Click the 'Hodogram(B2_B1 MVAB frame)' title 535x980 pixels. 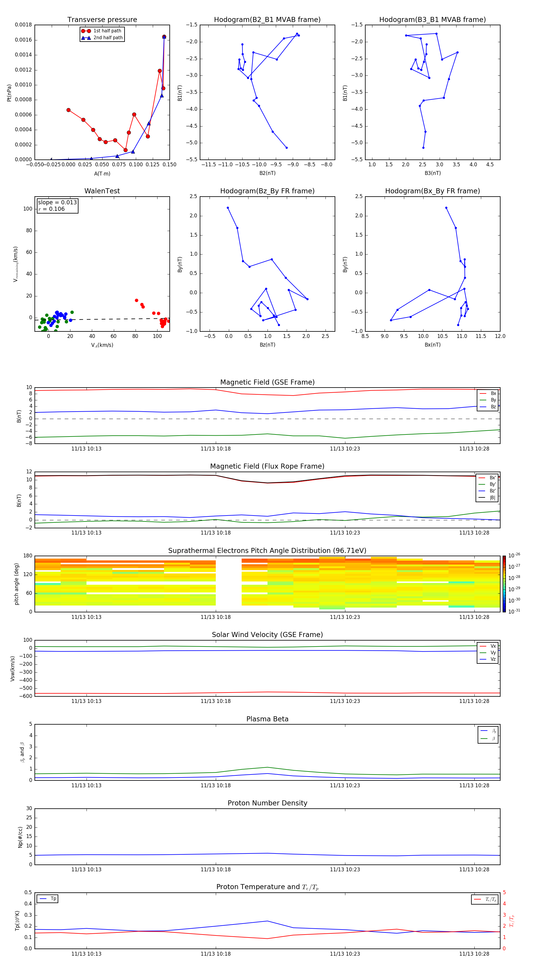[267, 20]
